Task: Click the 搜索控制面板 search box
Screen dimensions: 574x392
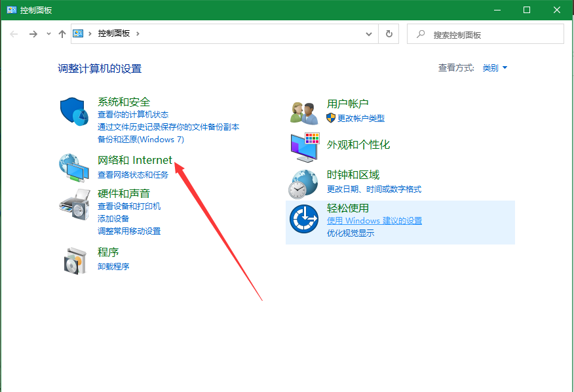Action: pyautogui.click(x=491, y=35)
